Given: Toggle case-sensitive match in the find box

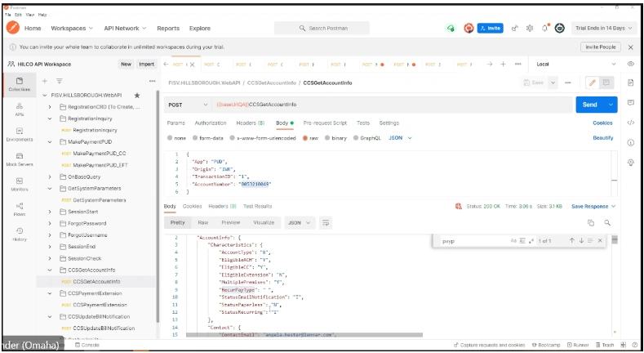Looking at the screenshot, I should point(513,241).
